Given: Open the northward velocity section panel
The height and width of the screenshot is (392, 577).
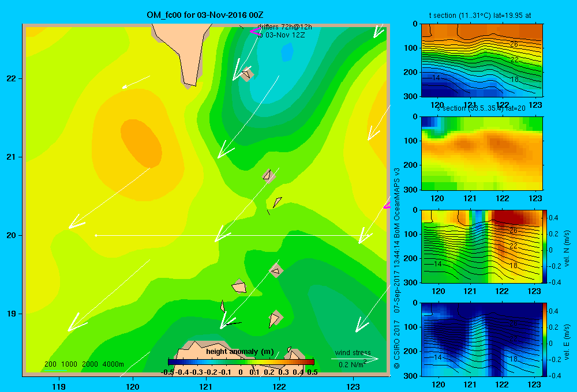Looking at the screenshot, I should [482, 246].
